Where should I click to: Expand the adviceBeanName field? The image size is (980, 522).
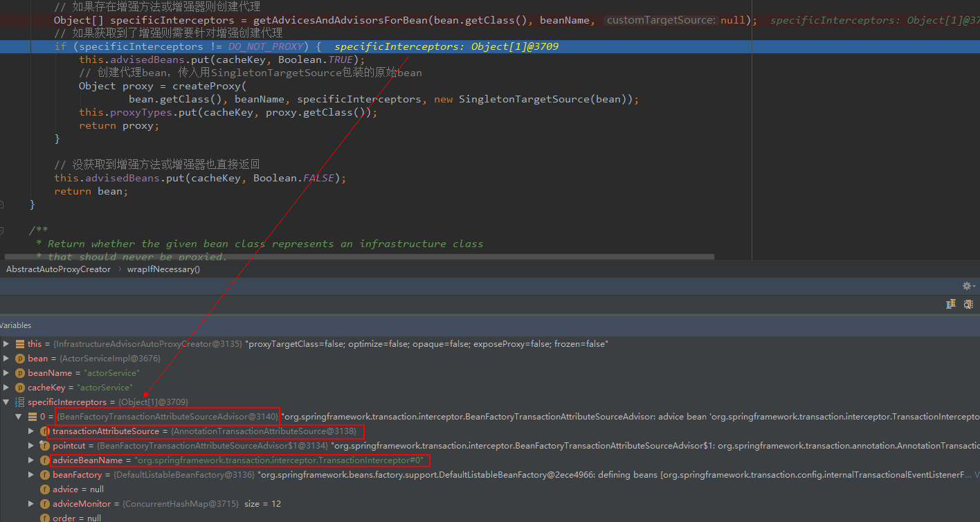(31, 460)
